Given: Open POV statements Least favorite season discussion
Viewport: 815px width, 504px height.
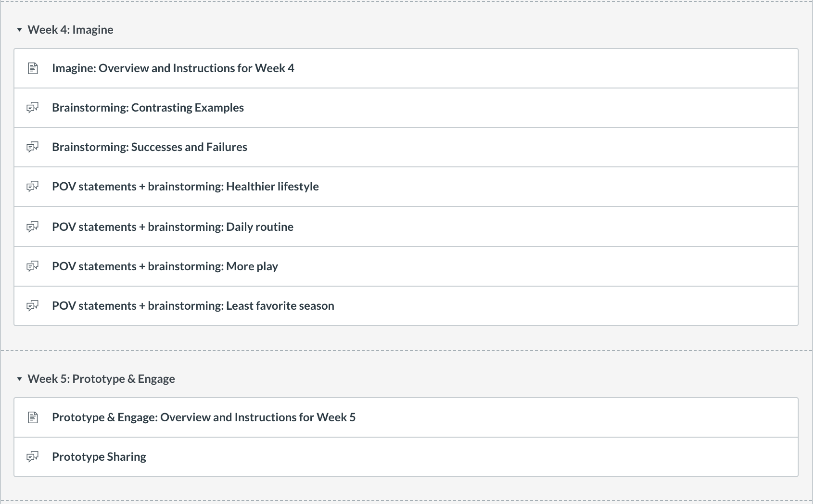Looking at the screenshot, I should click(193, 306).
